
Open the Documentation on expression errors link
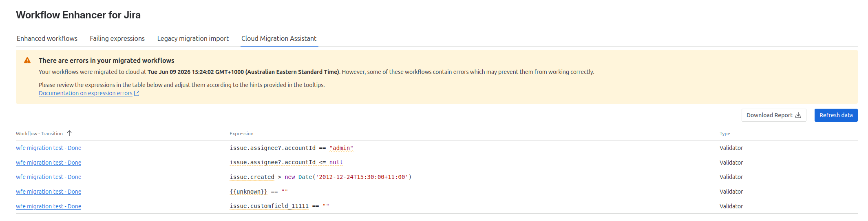[x=86, y=93]
